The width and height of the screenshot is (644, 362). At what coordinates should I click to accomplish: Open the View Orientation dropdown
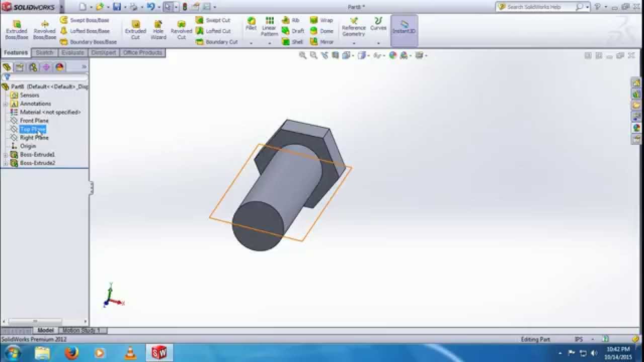click(347, 55)
